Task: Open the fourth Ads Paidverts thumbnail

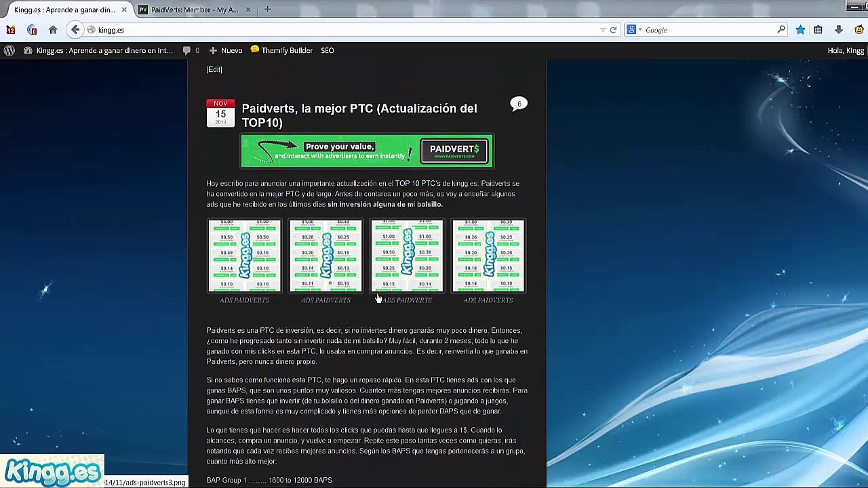Action: (488, 256)
